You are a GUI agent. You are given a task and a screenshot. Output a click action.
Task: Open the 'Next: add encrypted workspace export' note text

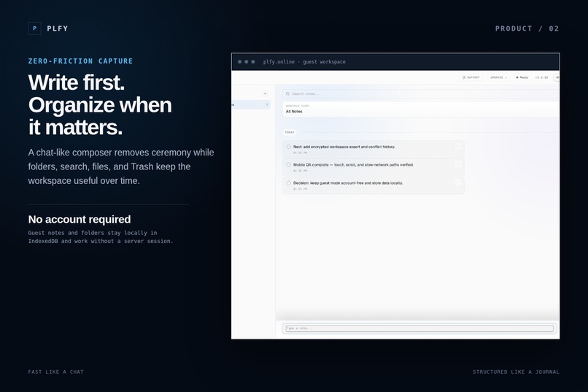pyautogui.click(x=344, y=147)
